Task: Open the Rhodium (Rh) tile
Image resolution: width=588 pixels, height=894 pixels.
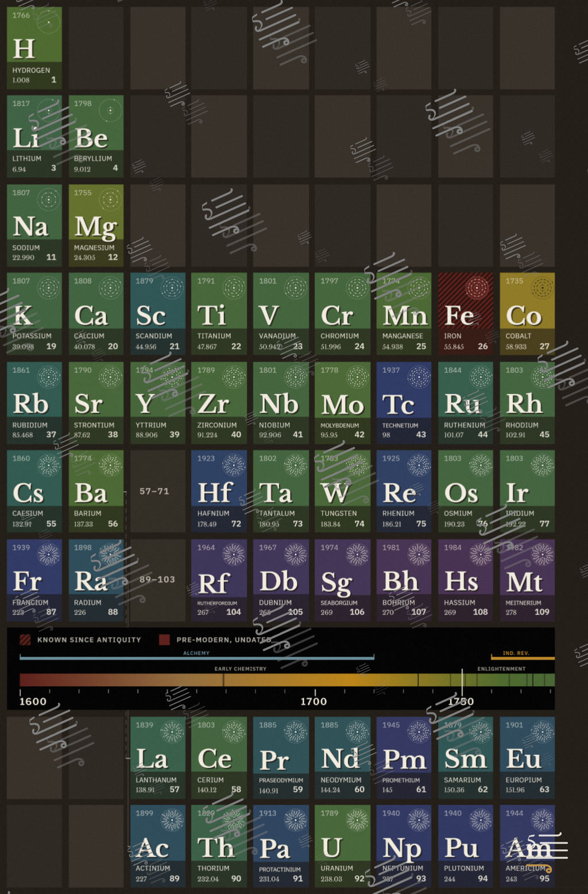Action: tap(527, 403)
